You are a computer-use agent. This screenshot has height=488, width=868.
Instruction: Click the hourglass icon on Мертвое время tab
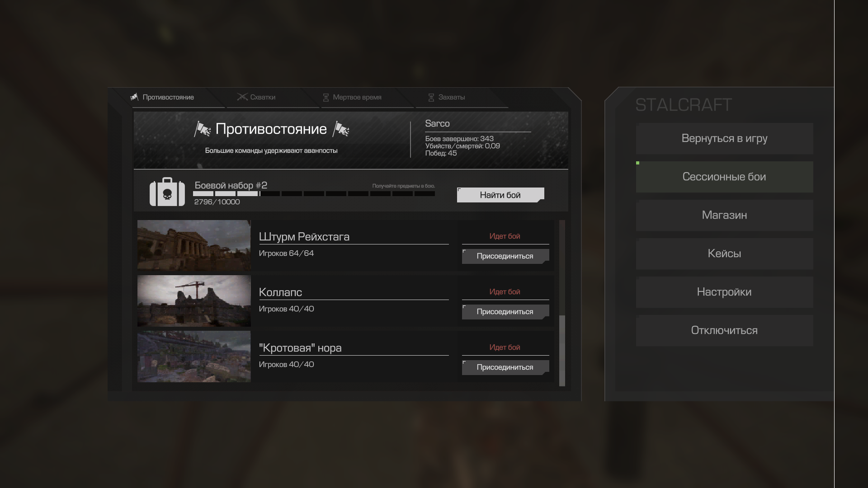[x=325, y=97]
